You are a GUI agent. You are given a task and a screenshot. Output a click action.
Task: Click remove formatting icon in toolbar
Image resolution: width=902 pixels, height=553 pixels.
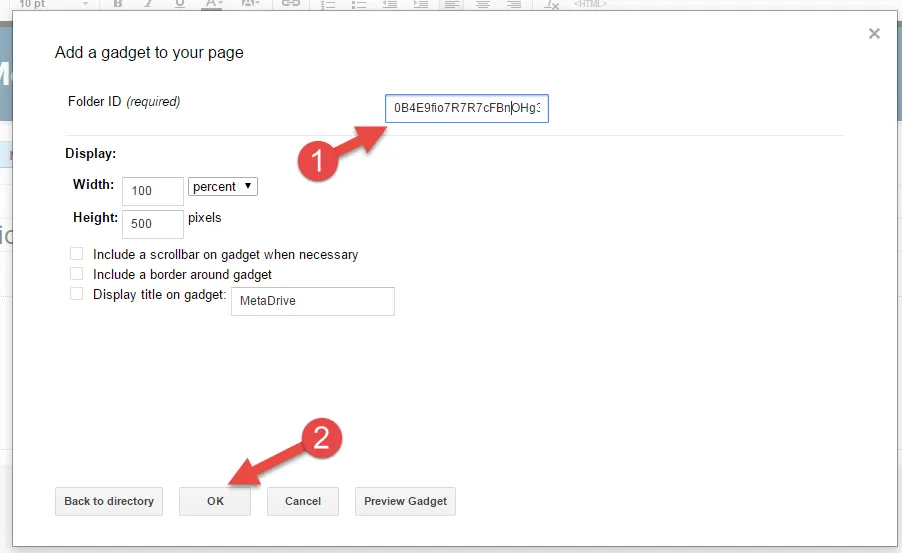(551, 4)
